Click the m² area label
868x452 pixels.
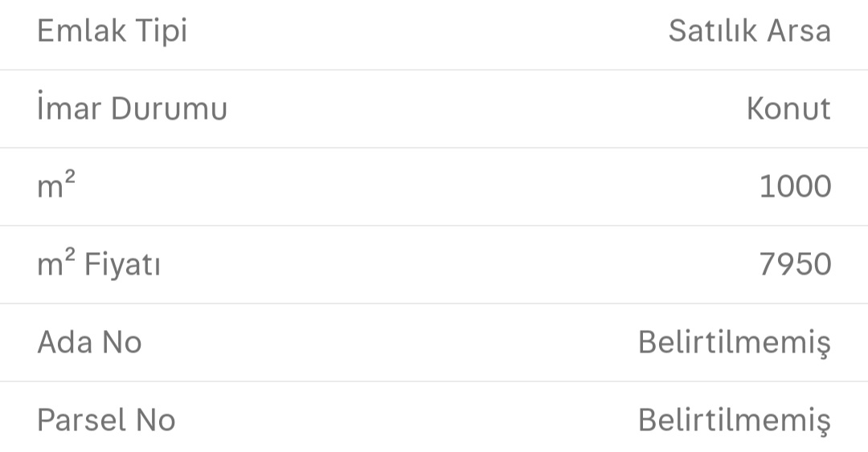[56, 186]
